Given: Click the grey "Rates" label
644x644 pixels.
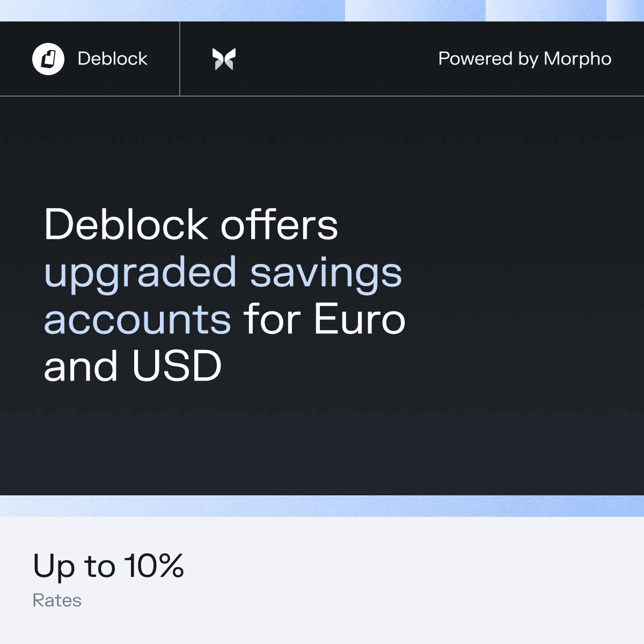Looking at the screenshot, I should (x=57, y=600).
